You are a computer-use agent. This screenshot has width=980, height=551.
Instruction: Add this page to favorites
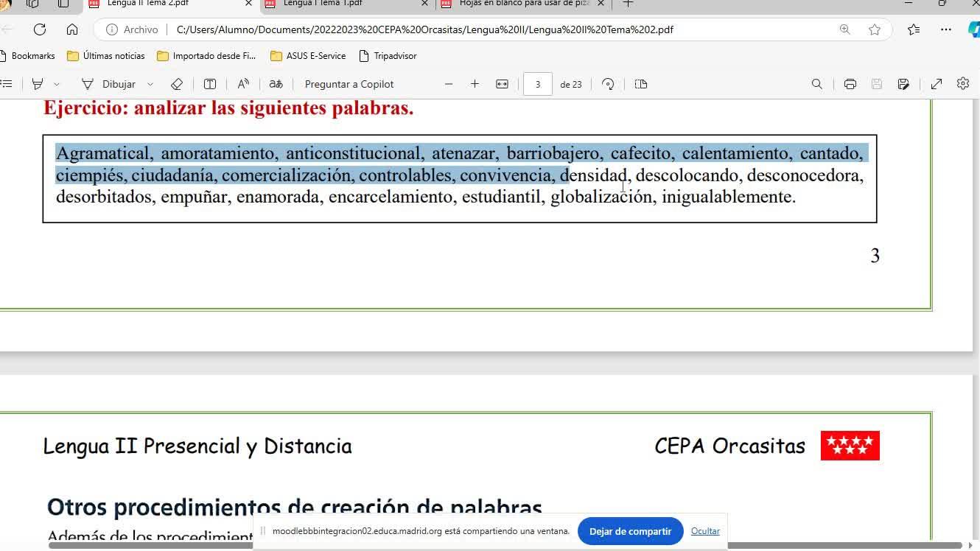[875, 29]
